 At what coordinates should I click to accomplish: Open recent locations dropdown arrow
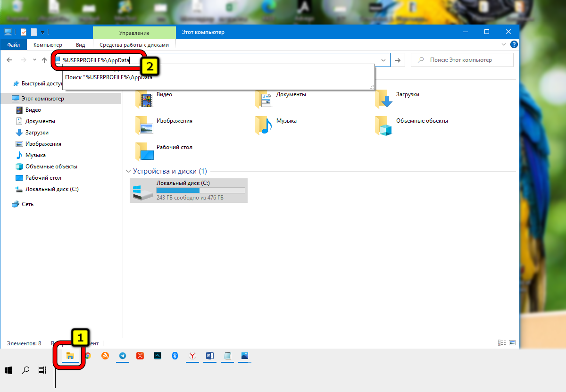(x=34, y=60)
